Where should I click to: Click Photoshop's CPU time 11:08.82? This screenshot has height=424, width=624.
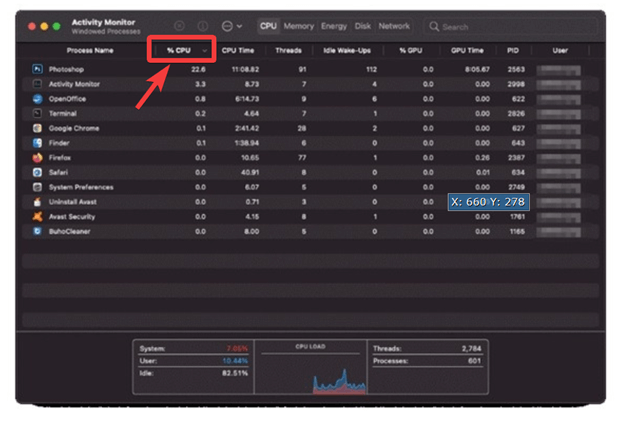[x=246, y=69]
